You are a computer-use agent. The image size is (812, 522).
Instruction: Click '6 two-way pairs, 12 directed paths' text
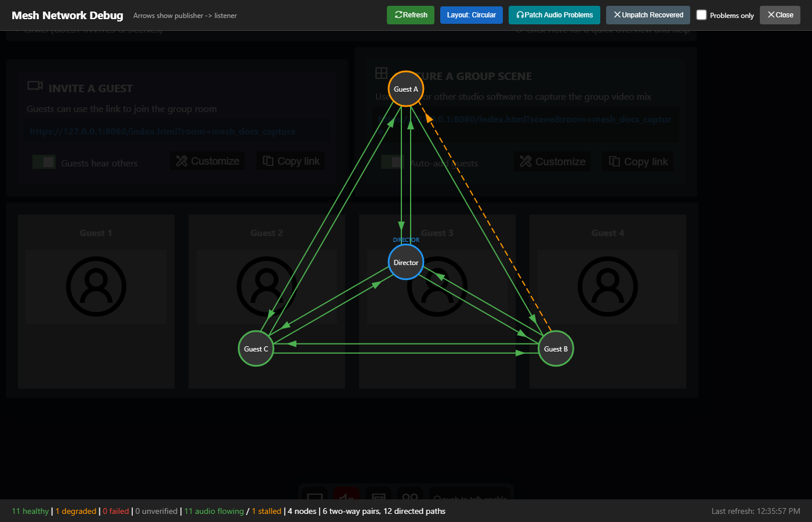384,511
